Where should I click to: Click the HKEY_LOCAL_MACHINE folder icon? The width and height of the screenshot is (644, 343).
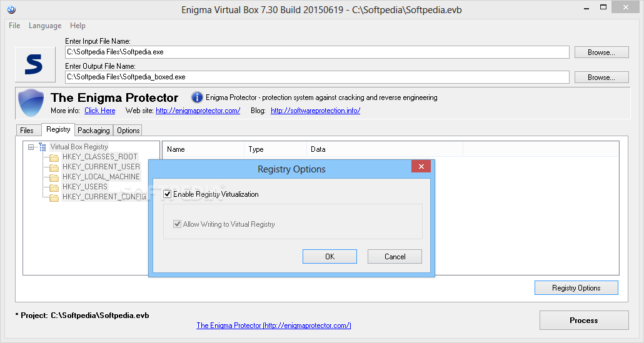point(54,177)
